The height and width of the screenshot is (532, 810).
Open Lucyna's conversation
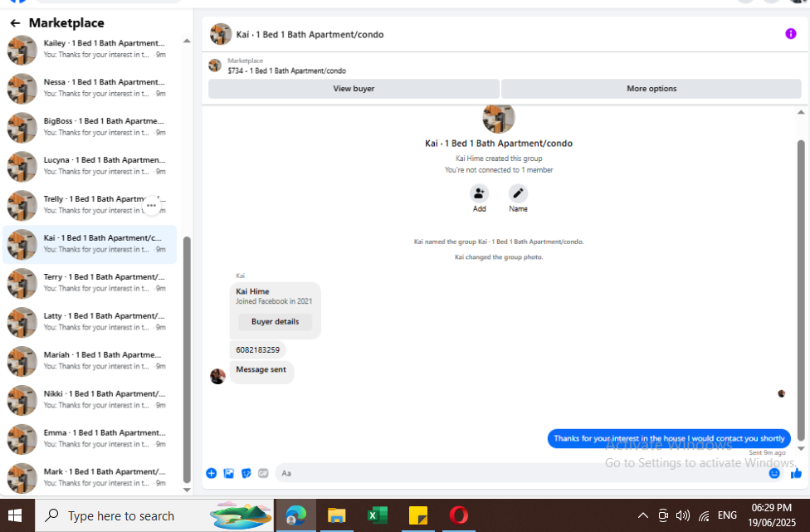[90, 166]
